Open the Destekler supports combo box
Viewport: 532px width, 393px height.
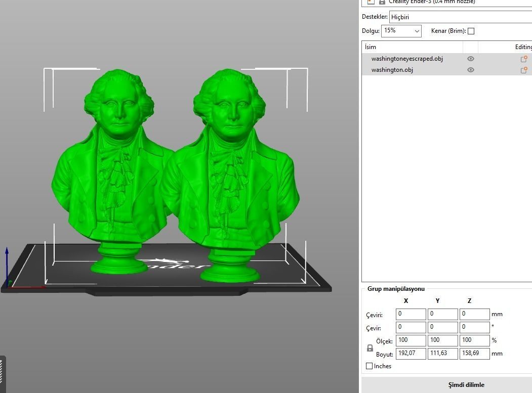(461, 17)
